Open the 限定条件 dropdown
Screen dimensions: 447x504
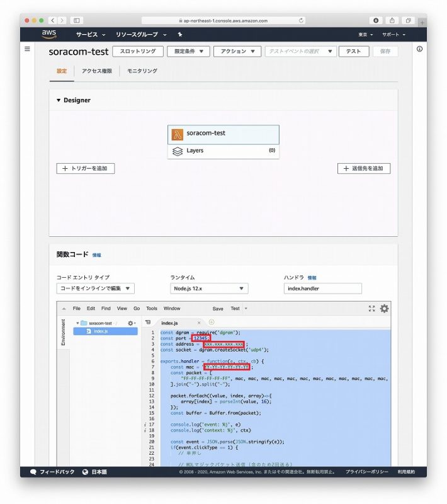188,52
